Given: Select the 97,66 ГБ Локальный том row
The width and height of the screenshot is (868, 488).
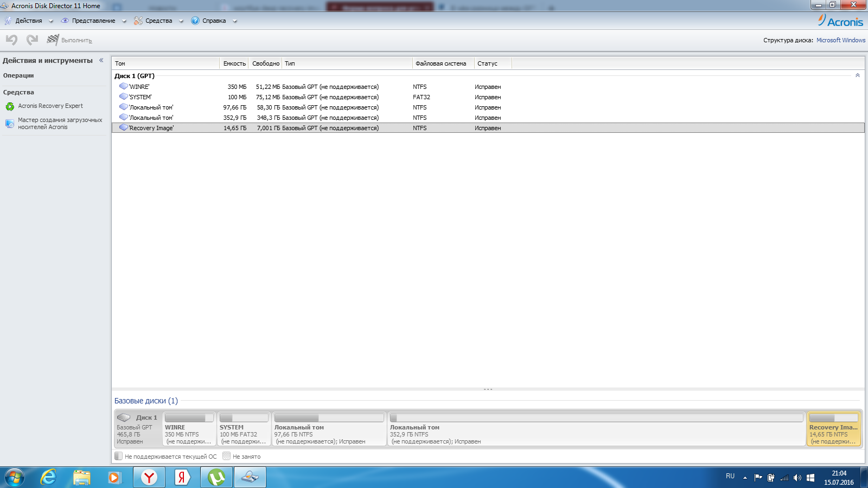Looking at the screenshot, I should click(x=488, y=107).
